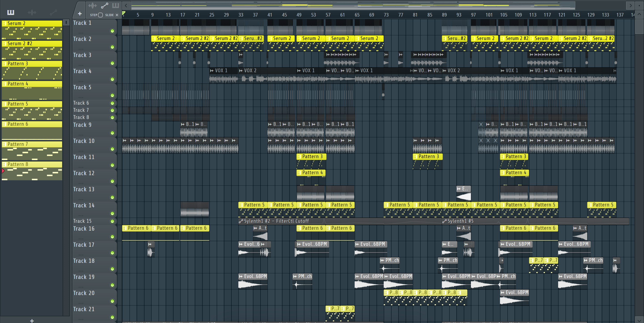Show audio clips in the picker panel
Viewport: 644px width, 323px height.
(32, 12)
